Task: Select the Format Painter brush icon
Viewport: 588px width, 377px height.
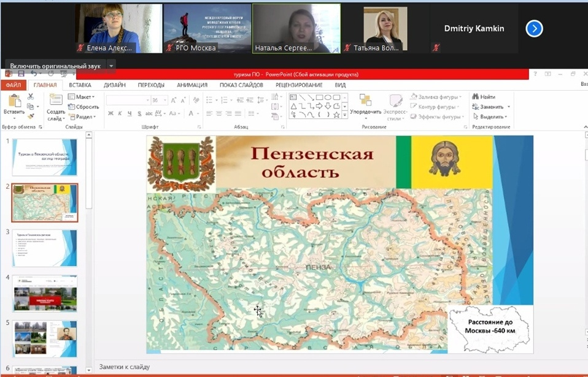Action: [x=31, y=116]
